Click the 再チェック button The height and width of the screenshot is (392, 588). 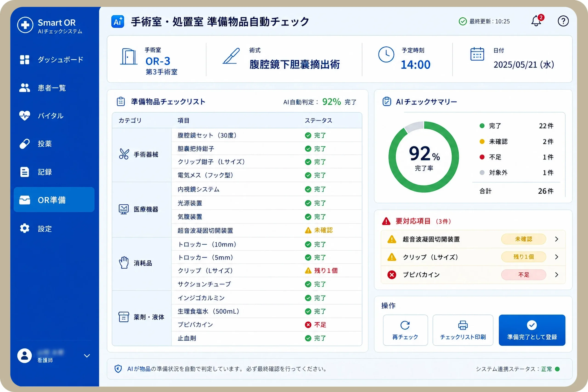[405, 330]
